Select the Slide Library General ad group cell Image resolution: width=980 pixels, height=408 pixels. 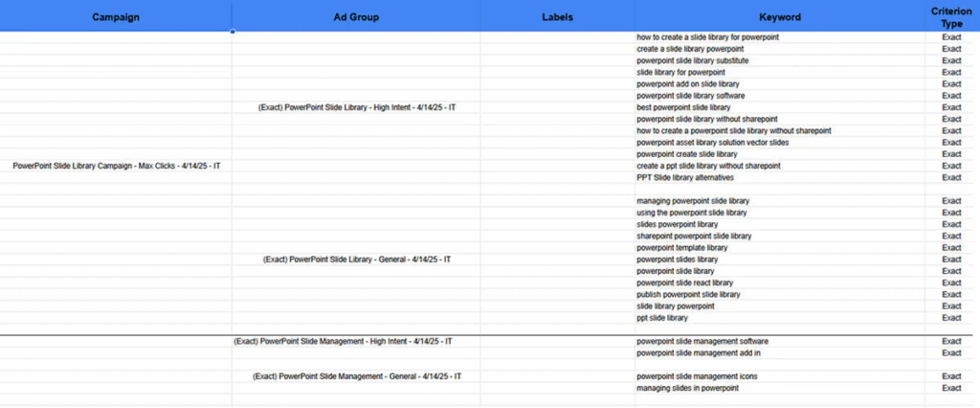click(x=357, y=259)
